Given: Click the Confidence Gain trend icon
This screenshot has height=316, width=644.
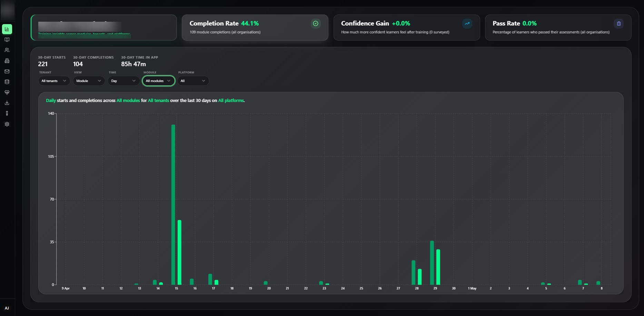Looking at the screenshot, I should tap(467, 23).
